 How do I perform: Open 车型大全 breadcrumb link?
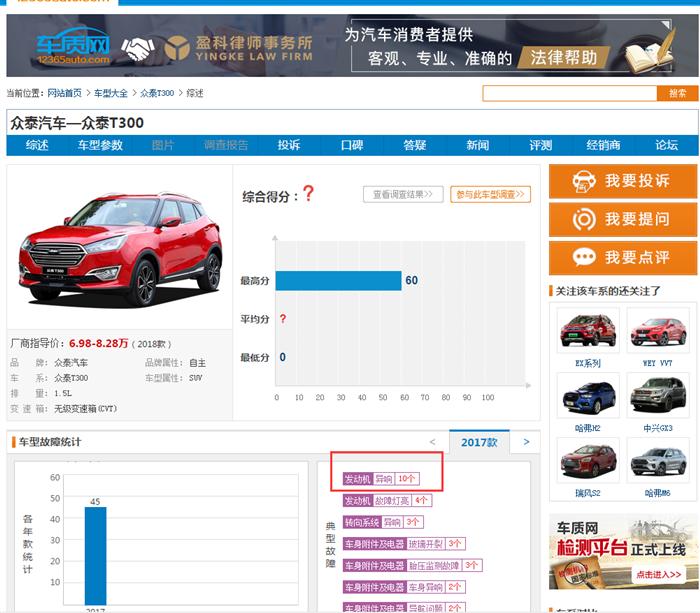(x=111, y=93)
